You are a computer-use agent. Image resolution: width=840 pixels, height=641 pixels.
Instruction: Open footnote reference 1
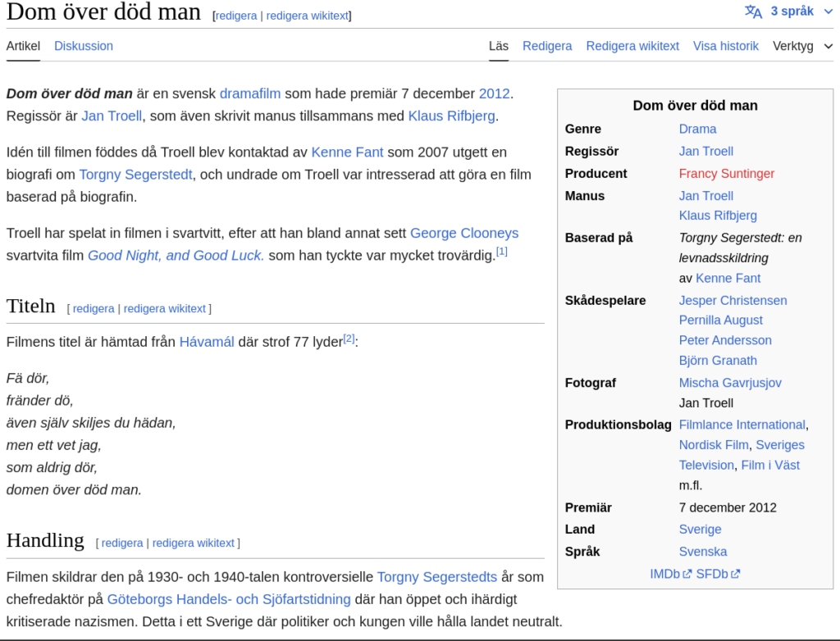coord(501,252)
